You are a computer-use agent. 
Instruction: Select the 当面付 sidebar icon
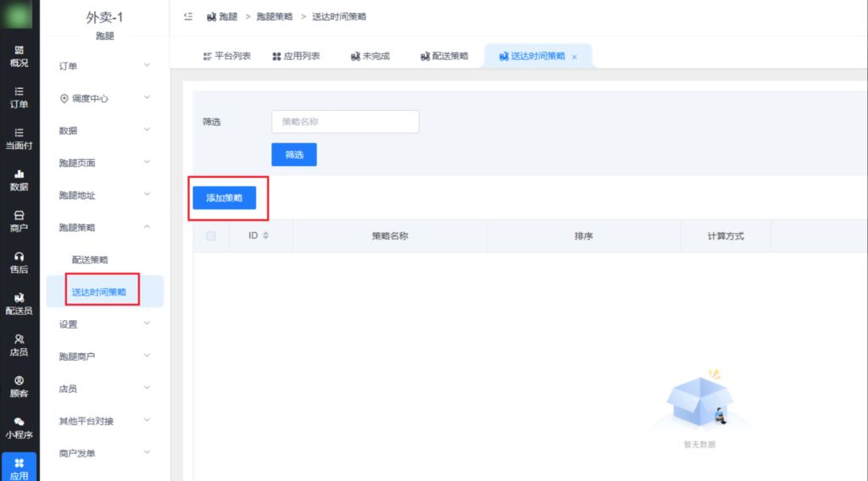[19, 139]
